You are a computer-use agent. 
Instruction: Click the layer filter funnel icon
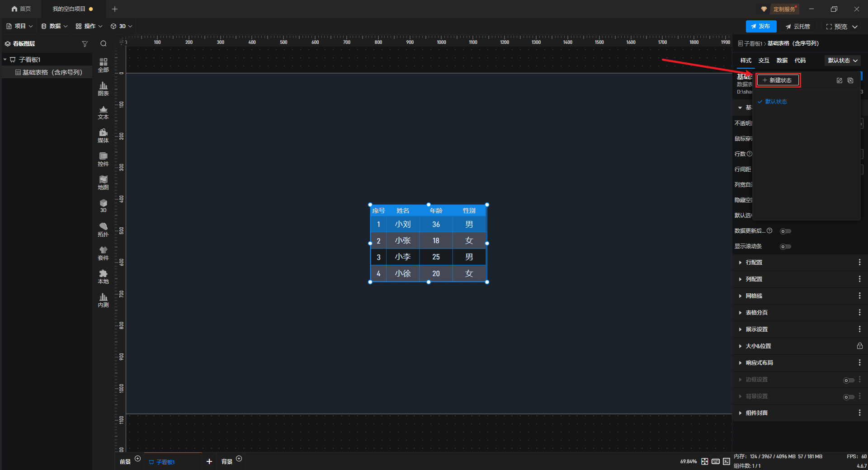tap(85, 44)
